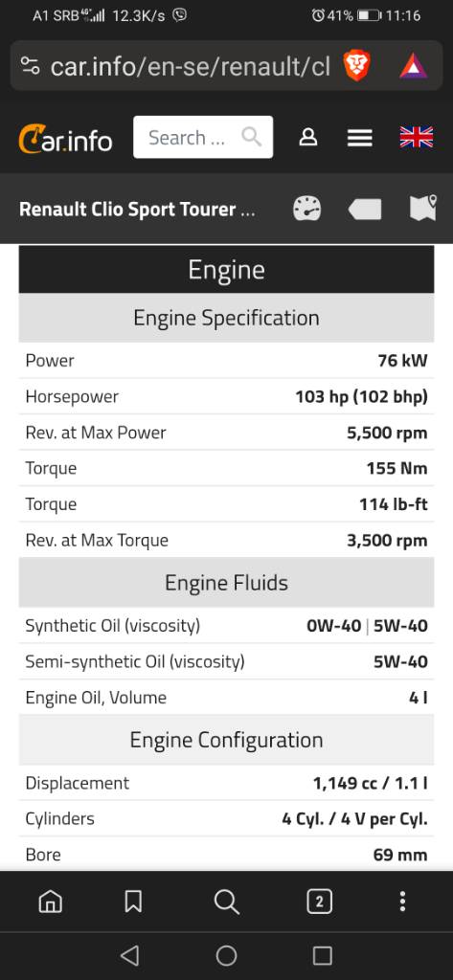Tap the price tag icon
Screen dimensions: 453x980
[365, 209]
